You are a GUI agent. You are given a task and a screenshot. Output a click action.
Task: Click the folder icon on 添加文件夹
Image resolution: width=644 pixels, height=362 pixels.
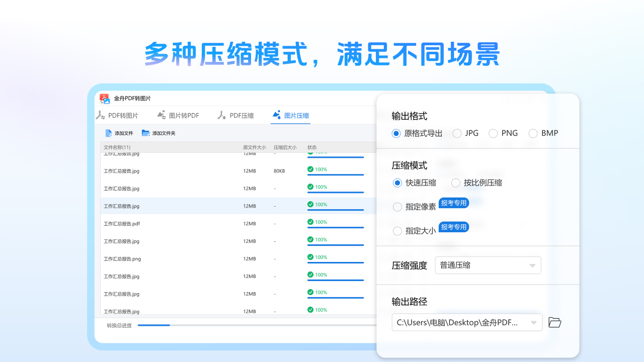(145, 133)
